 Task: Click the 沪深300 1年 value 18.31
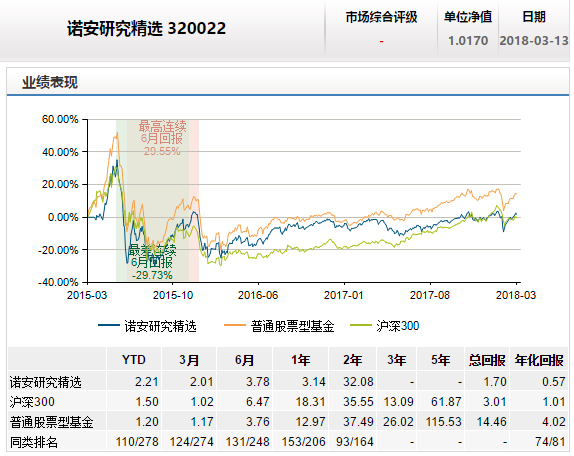point(310,401)
